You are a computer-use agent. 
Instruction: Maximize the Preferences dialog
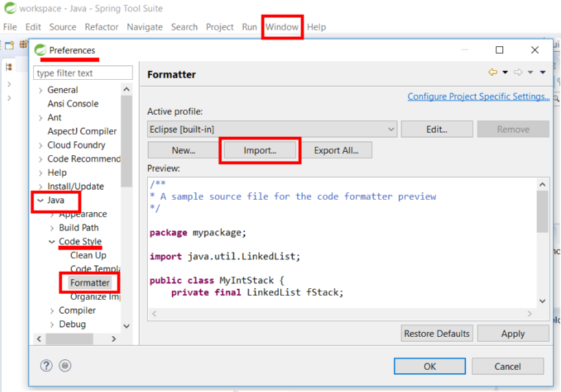499,50
